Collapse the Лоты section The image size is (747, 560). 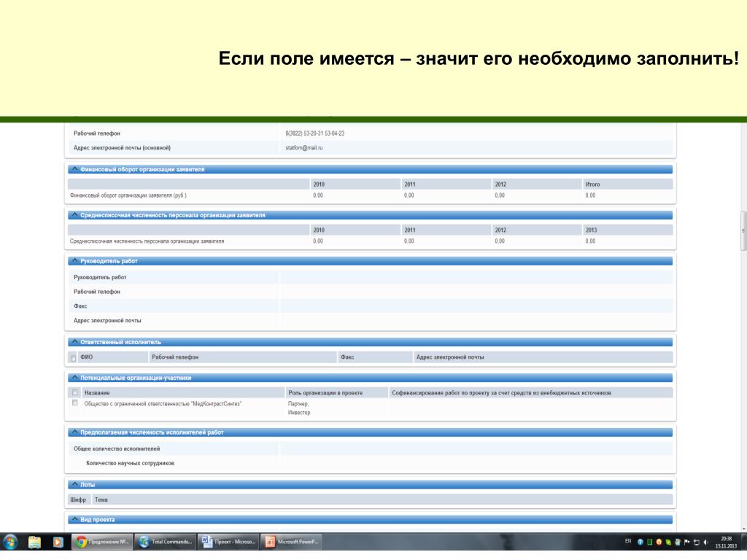pos(74,484)
